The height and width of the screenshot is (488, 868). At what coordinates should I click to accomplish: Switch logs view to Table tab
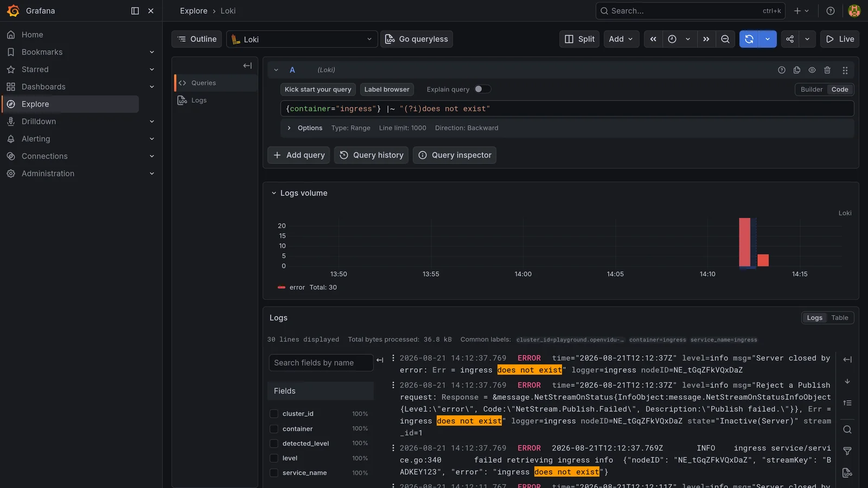pyautogui.click(x=839, y=318)
